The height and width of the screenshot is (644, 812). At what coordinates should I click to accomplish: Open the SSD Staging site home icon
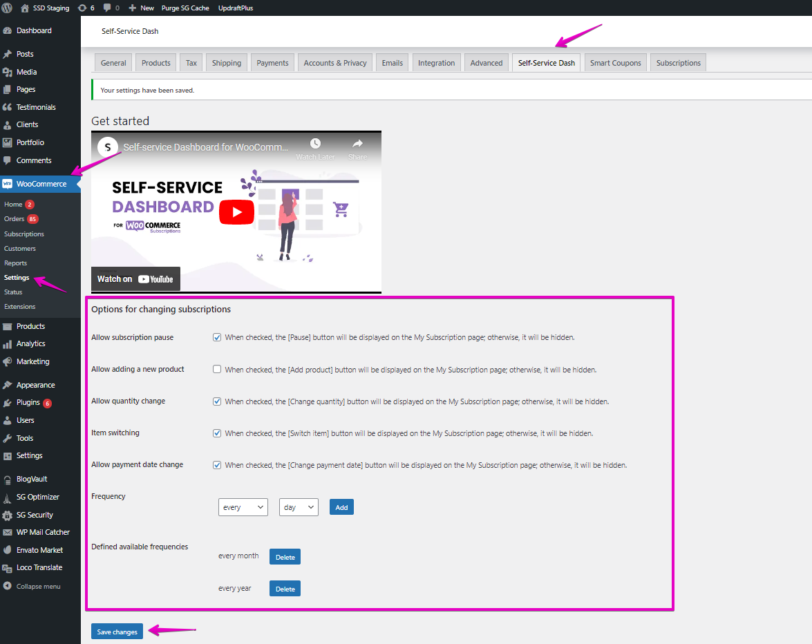pyautogui.click(x=24, y=8)
